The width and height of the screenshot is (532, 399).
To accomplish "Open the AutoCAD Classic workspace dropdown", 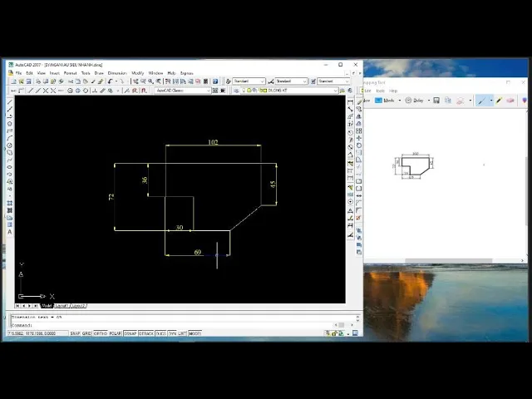I will coord(183,90).
